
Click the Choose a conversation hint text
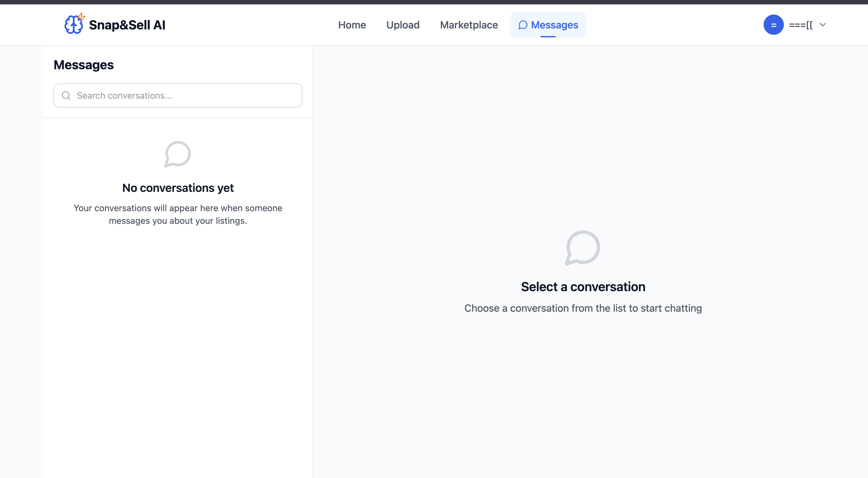click(x=583, y=308)
